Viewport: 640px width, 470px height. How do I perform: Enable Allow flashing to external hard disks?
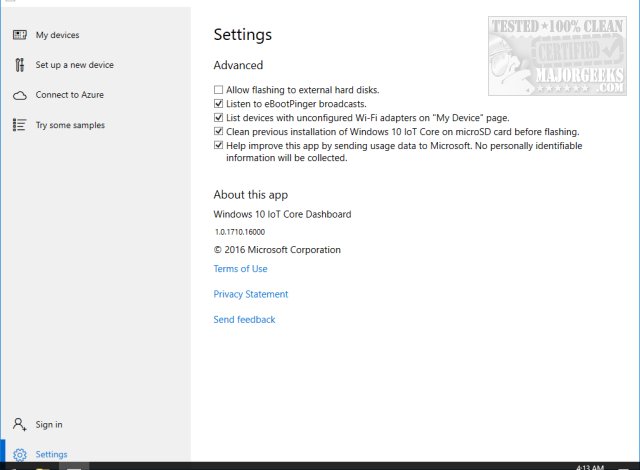(x=218, y=90)
